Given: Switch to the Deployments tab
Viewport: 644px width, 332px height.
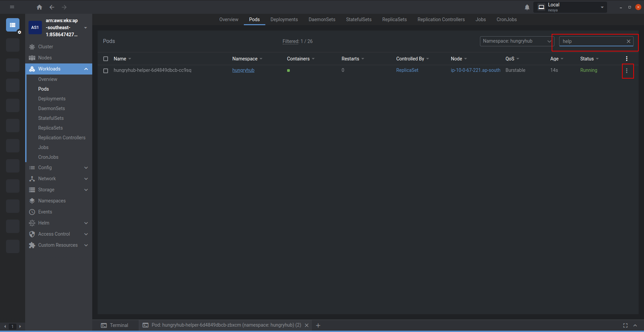Looking at the screenshot, I should (284, 19).
